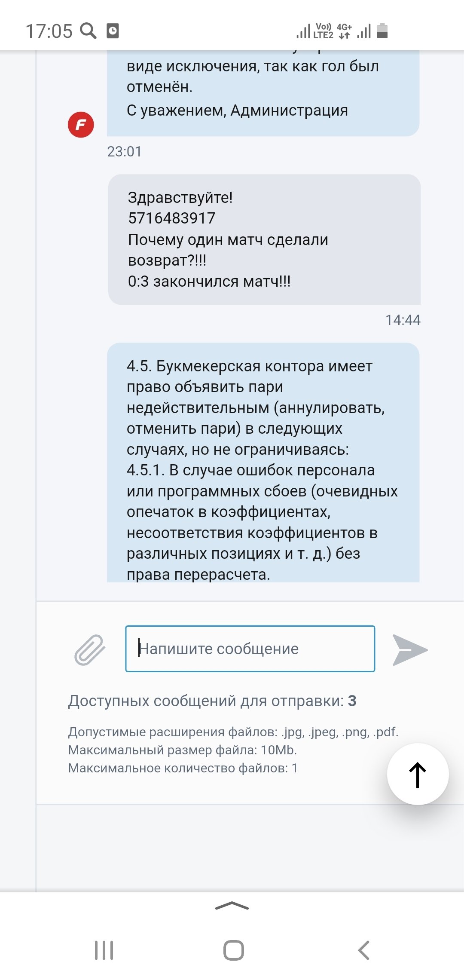Tap the message with bet number 5716483917
The width and height of the screenshot is (464, 980).
click(264, 239)
